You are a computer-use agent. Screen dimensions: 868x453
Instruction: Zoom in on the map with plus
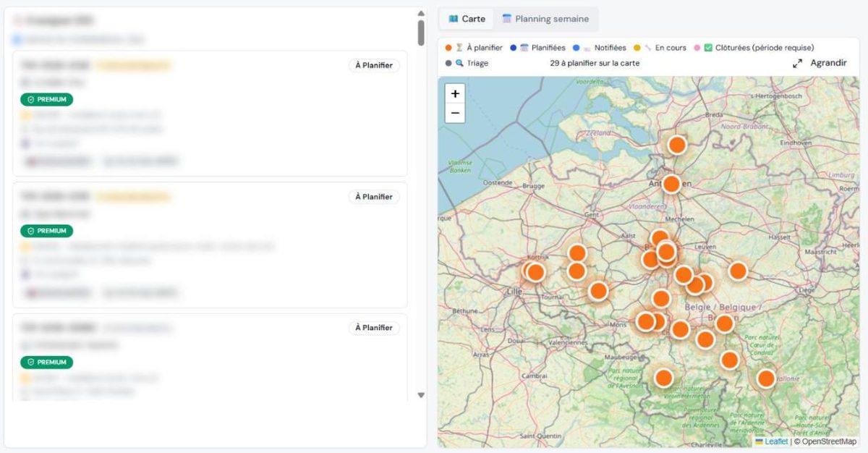point(455,93)
